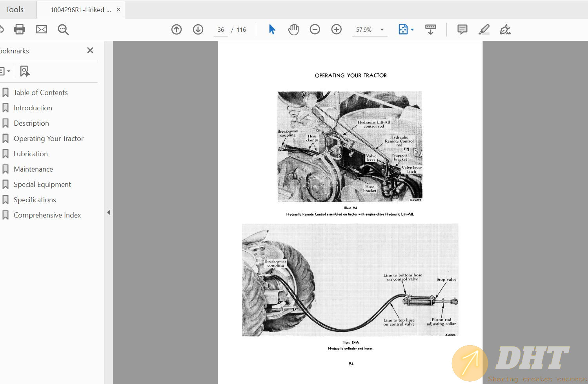The height and width of the screenshot is (384, 588).
Task: Jump to the Introduction bookmark
Action: [x=33, y=108]
